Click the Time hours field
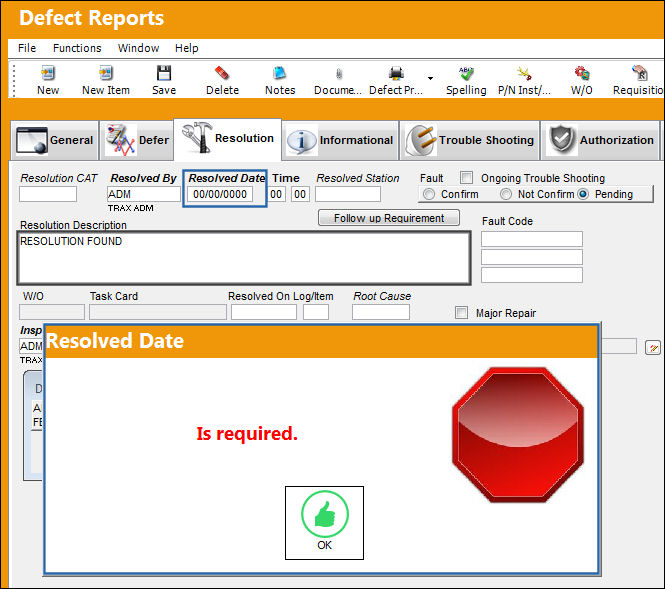The height and width of the screenshot is (589, 665). click(276, 194)
